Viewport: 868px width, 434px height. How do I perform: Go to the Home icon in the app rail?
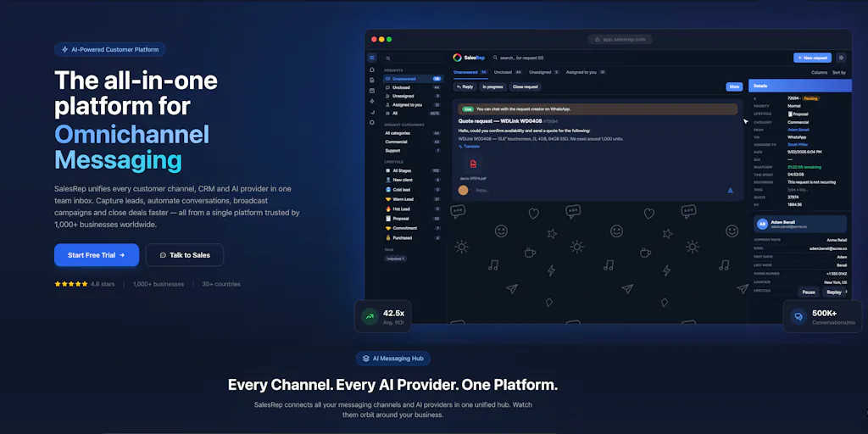click(x=372, y=70)
